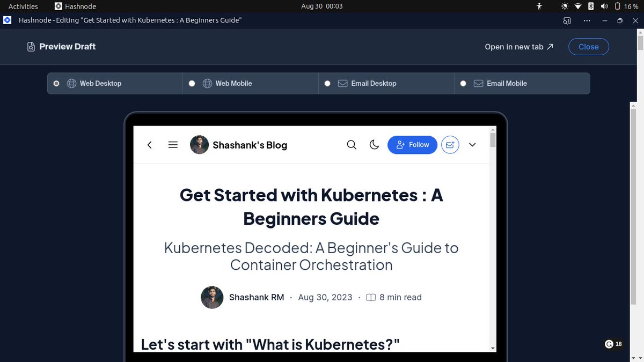Select the Web Desktop radio option
This screenshot has width=644, height=362.
point(56,84)
